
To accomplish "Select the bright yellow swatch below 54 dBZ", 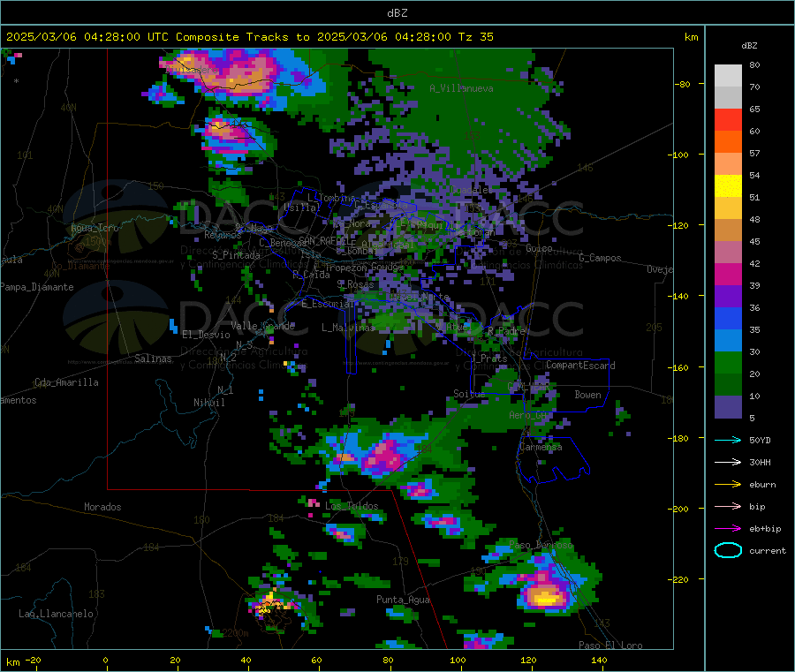I will [728, 186].
